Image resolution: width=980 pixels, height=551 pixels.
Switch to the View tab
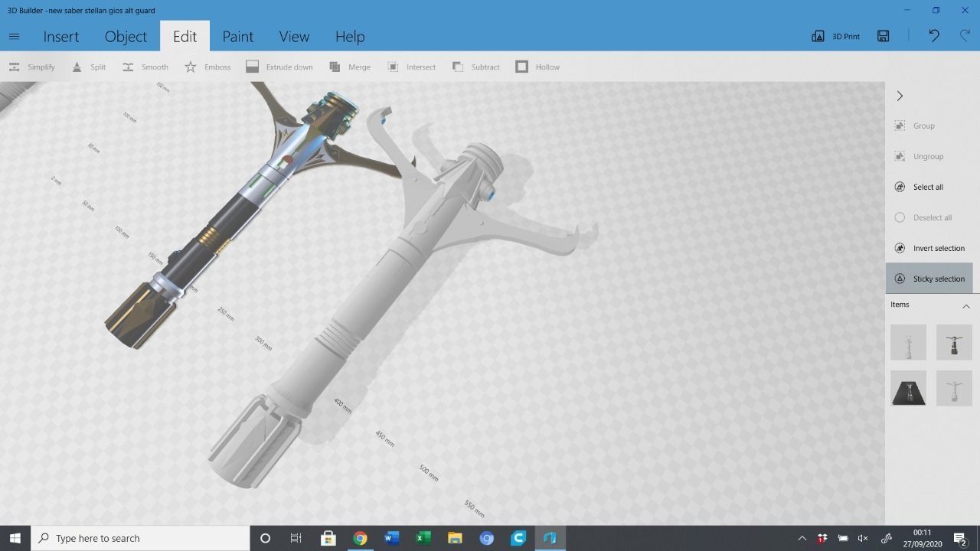[294, 36]
